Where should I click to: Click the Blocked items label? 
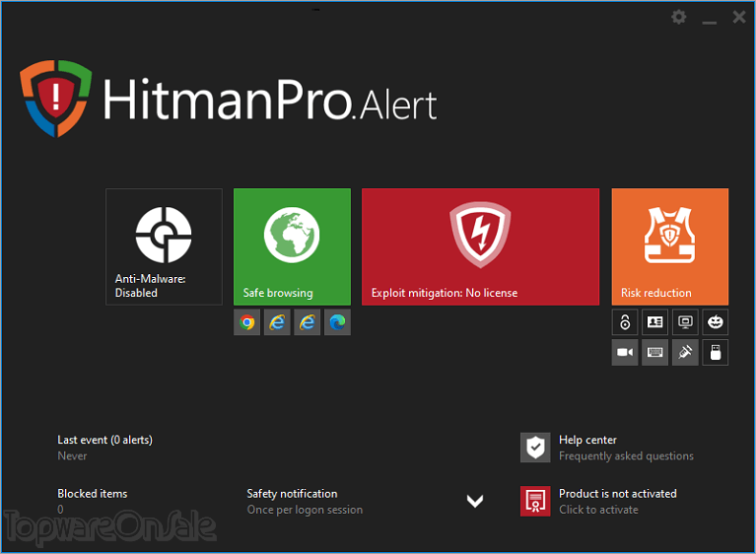[x=92, y=494]
